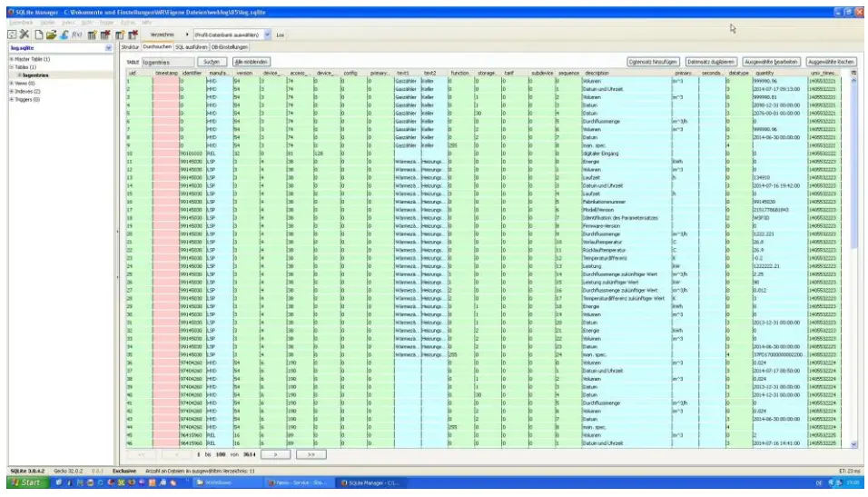Click Datensatz hinzufügen button
The width and height of the screenshot is (868, 497).
point(653,62)
